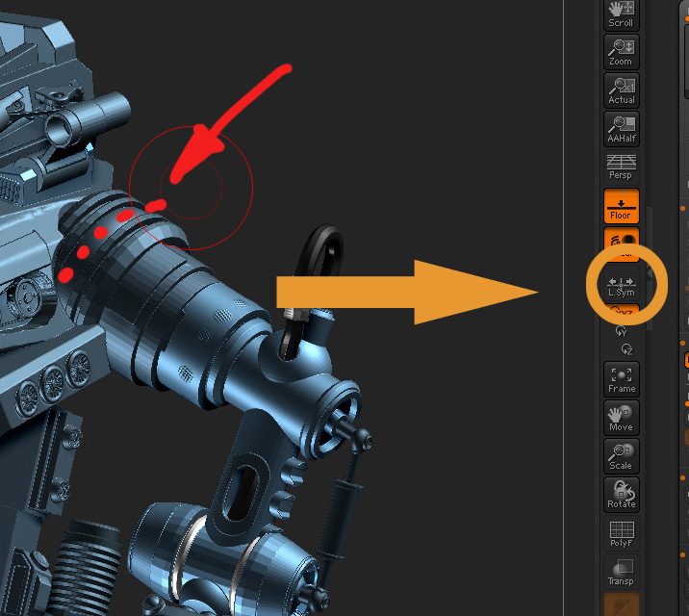Image resolution: width=689 pixels, height=616 pixels.
Task: Choose the Z axis rotation mode icon
Action: [626, 349]
